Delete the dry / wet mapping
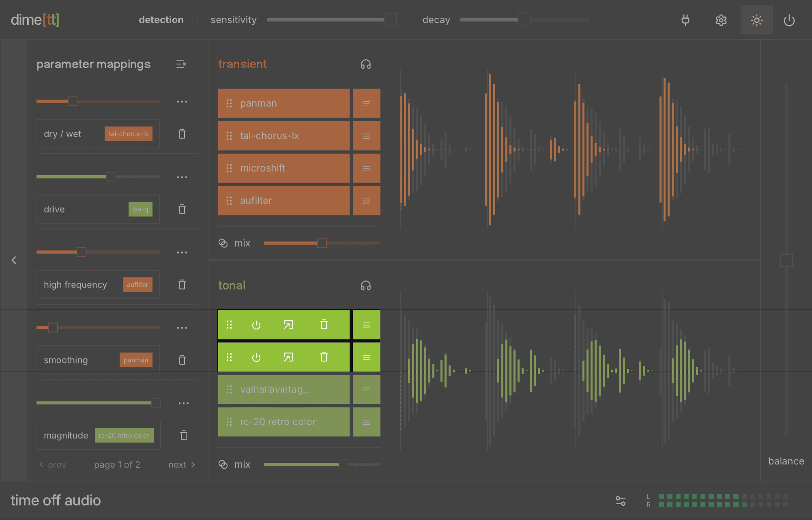The height and width of the screenshot is (520, 812). tap(182, 134)
